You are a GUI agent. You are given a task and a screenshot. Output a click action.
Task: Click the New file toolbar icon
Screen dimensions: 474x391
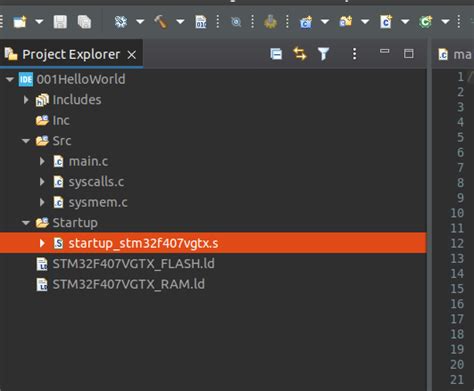coord(20,22)
